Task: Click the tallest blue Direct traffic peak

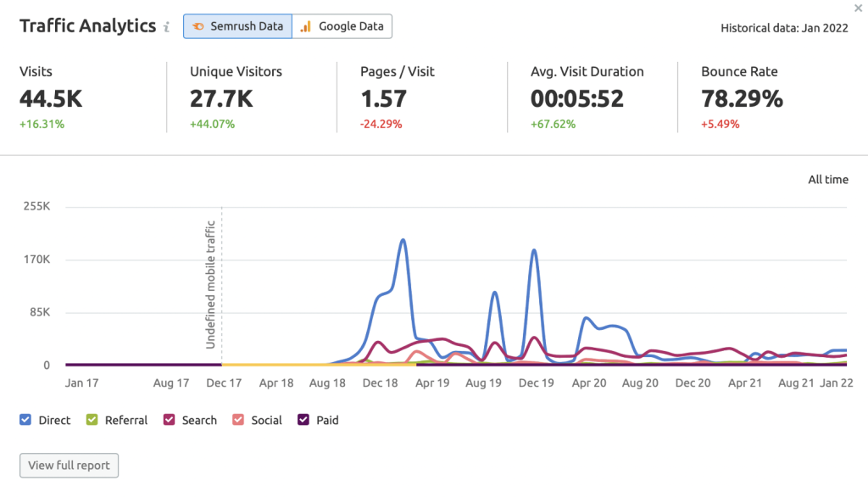Action: coord(403,240)
